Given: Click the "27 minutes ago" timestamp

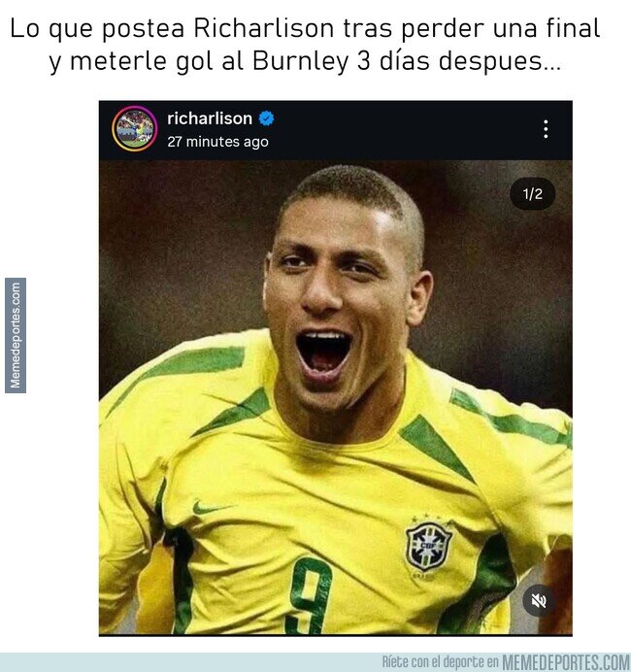Looking at the screenshot, I should [x=217, y=142].
